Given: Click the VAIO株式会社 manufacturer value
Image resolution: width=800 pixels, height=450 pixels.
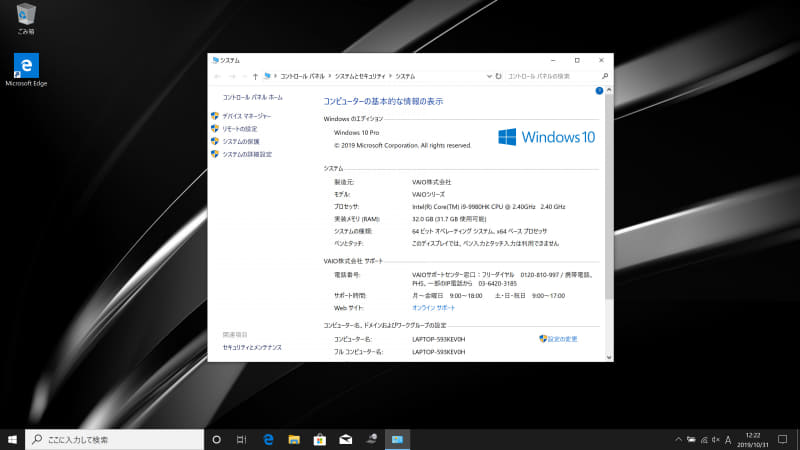Looking at the screenshot, I should click(x=431, y=182).
